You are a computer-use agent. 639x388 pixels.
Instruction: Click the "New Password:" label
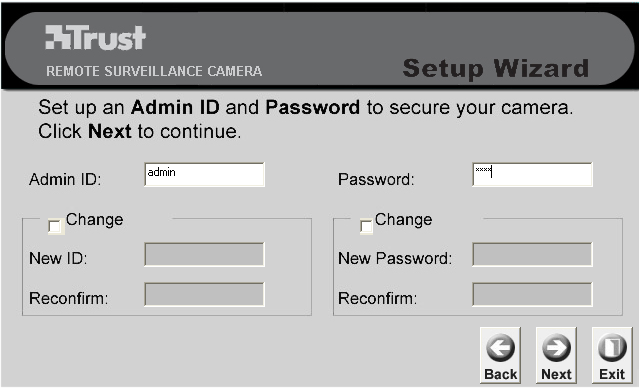395,258
